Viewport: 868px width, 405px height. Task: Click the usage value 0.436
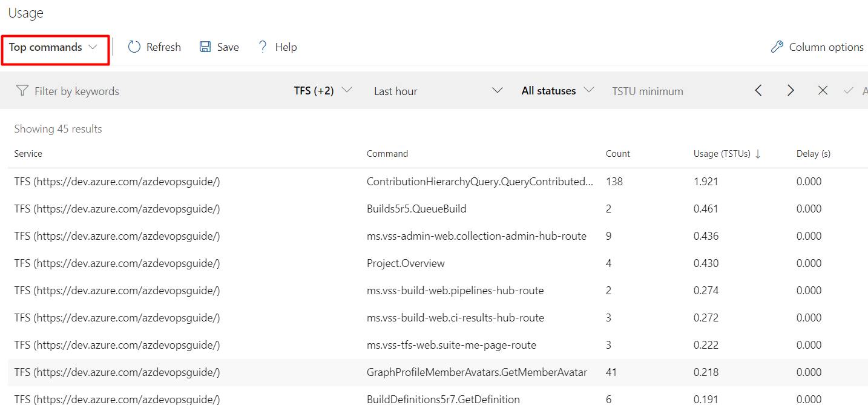click(706, 236)
